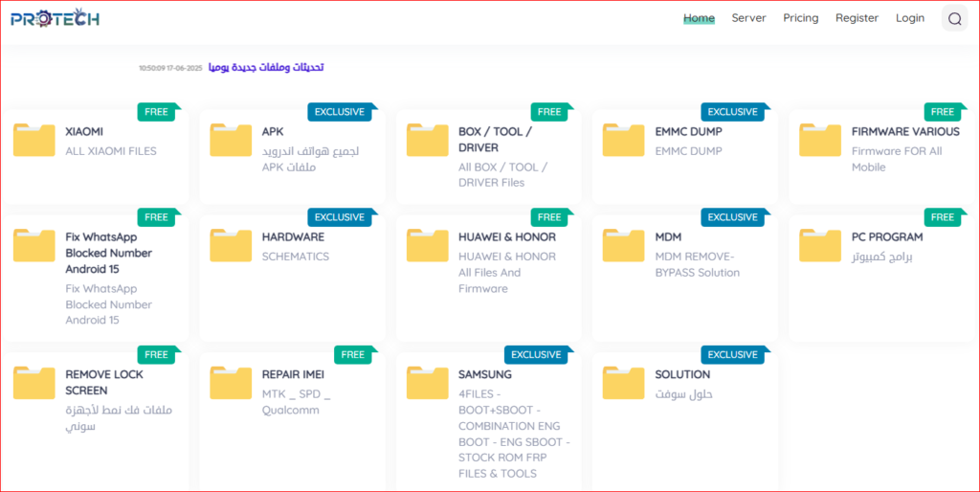Click 'All BOX / TOOL / DRIVER Files' text
The width and height of the screenshot is (980, 492).
pyautogui.click(x=503, y=175)
